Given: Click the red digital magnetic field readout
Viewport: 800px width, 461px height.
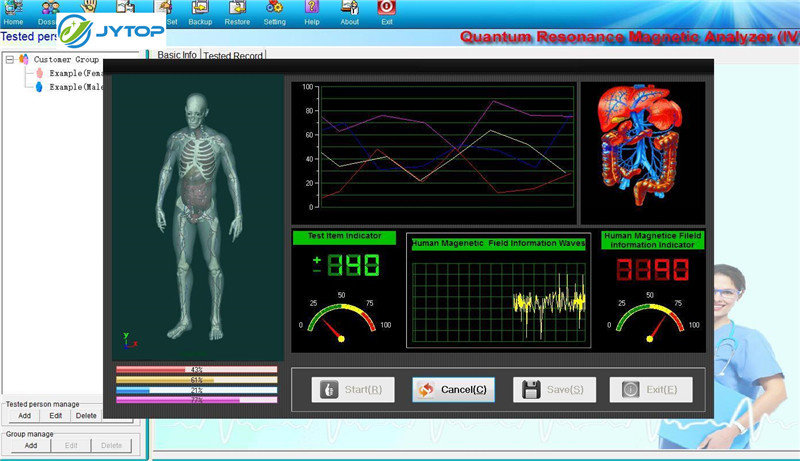Looking at the screenshot, I should click(x=653, y=269).
